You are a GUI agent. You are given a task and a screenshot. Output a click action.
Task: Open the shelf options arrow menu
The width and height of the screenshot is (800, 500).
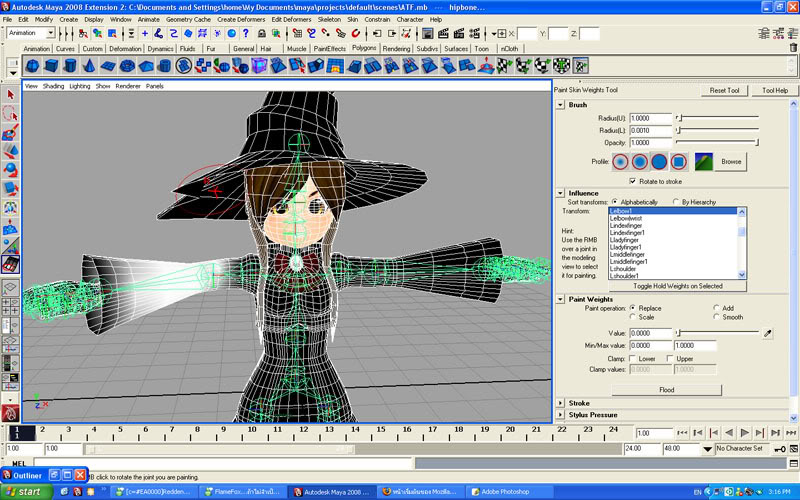tap(13, 73)
